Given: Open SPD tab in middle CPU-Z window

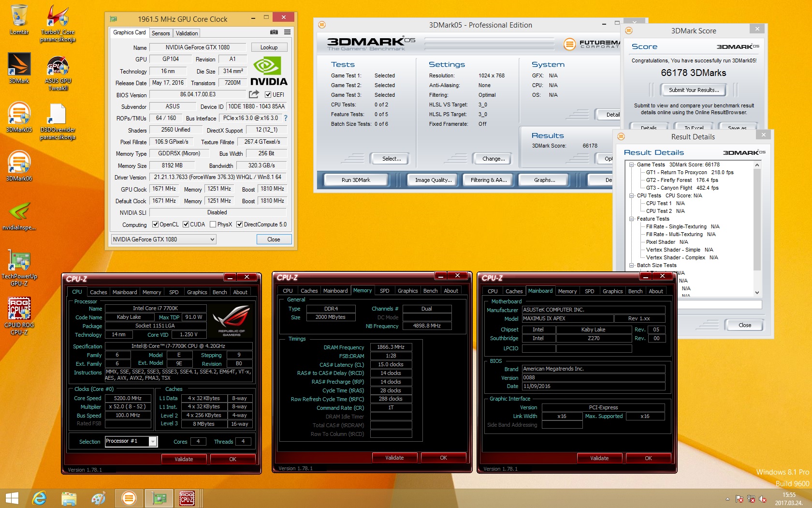Looking at the screenshot, I should coord(385,291).
